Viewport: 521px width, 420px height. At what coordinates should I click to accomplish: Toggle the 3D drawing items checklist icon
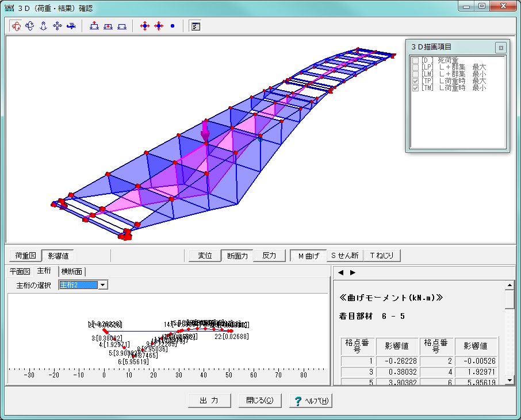click(x=196, y=26)
